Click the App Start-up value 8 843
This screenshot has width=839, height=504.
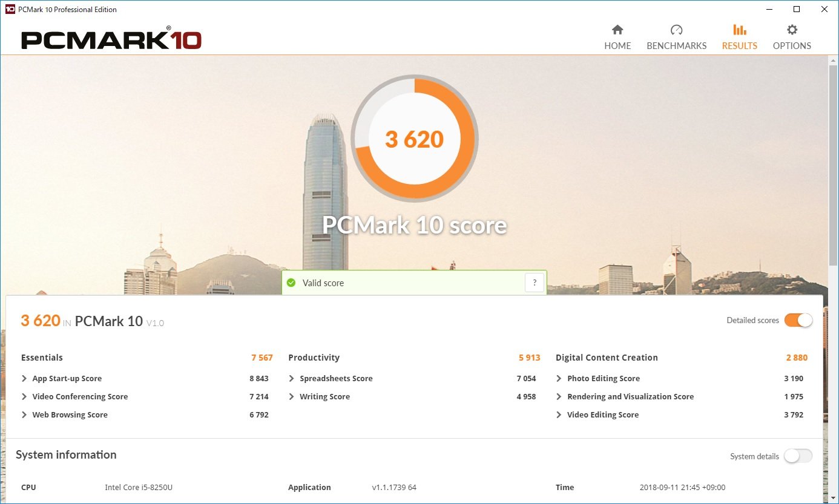click(x=258, y=379)
